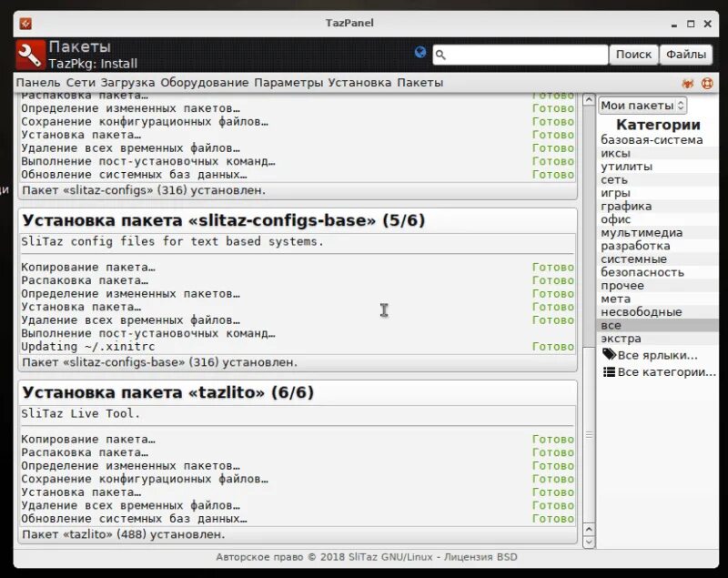Click Пакет «slitaz-configs-base» (316) установлен. line
Viewport: 728px width, 578px height.
(x=159, y=362)
